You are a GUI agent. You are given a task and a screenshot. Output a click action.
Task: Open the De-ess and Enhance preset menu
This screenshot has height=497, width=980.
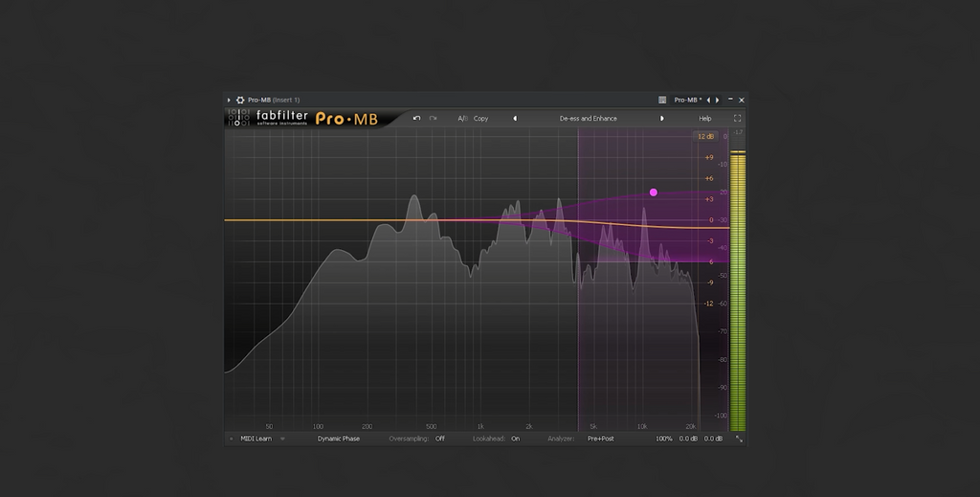589,118
